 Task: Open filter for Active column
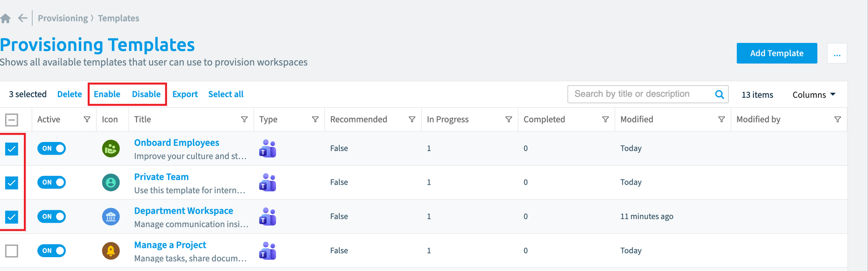click(87, 119)
